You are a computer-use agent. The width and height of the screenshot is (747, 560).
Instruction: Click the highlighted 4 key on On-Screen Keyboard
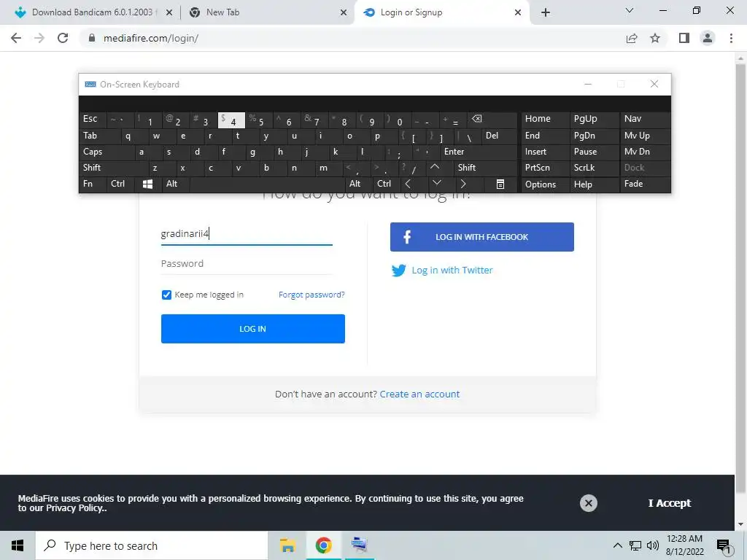pos(231,120)
